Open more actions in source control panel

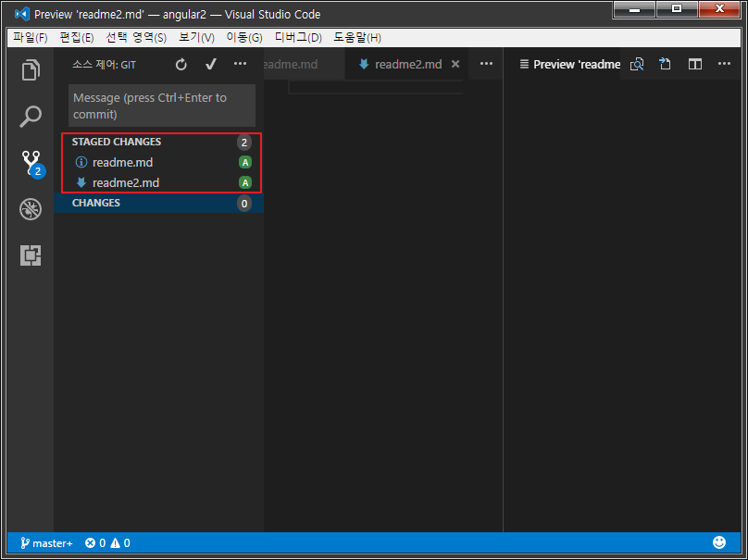click(241, 64)
